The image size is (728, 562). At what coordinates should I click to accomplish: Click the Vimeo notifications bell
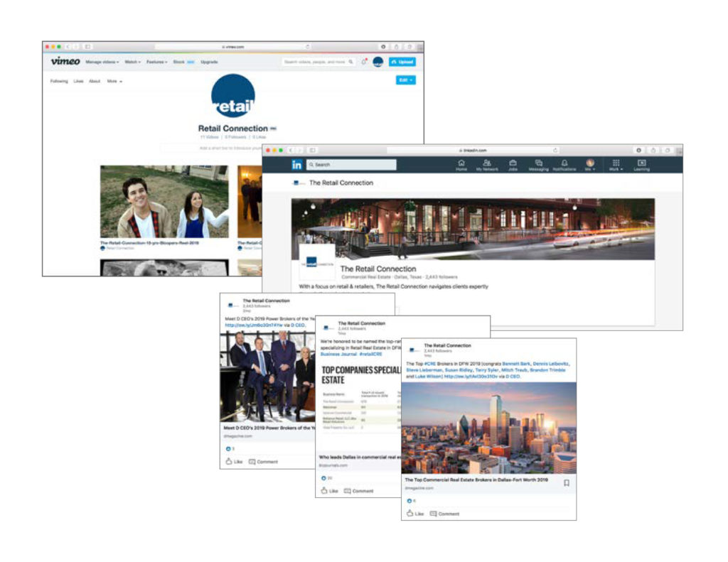pos(364,62)
